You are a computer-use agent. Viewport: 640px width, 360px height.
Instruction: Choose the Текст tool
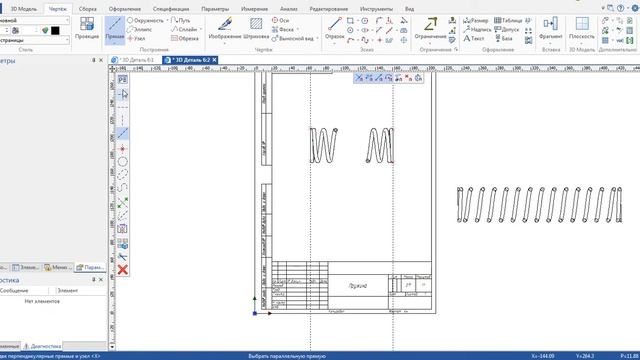(x=473, y=38)
